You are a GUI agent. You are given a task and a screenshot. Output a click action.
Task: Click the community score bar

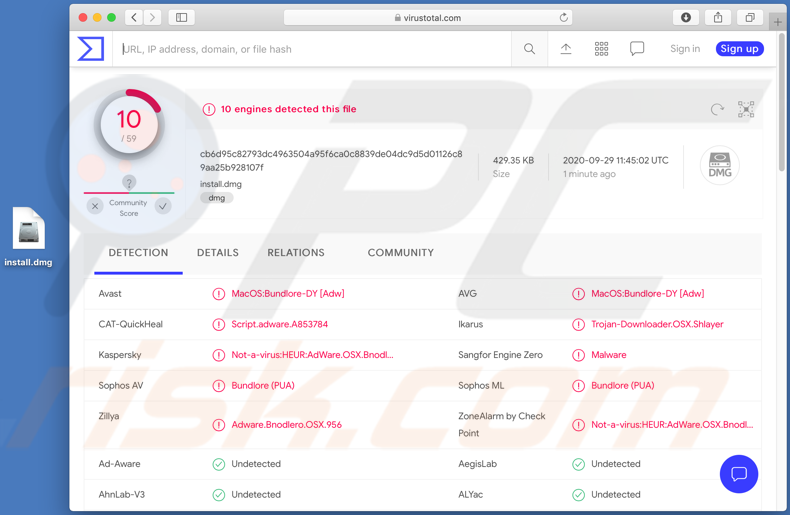[x=129, y=193]
